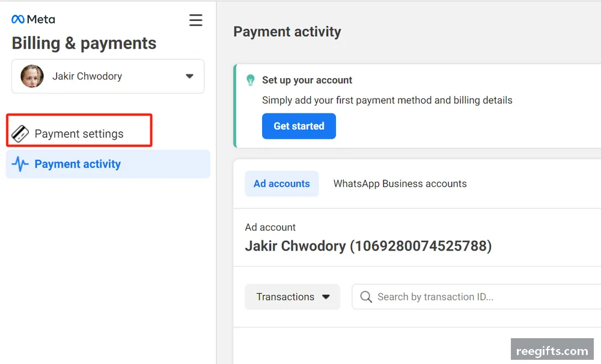Viewport: 601px width, 364px height.
Task: Expand the account selector dropdown arrow
Action: 189,76
